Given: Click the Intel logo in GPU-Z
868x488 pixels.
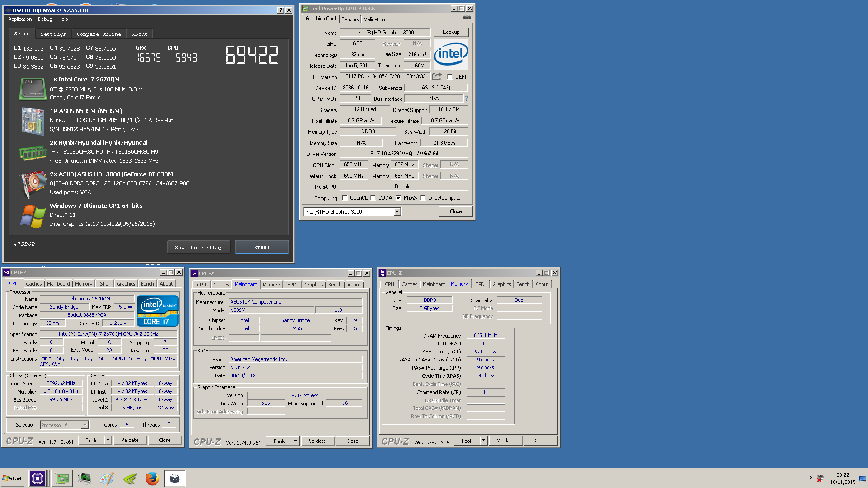Looking at the screenshot, I should tap(451, 54).
